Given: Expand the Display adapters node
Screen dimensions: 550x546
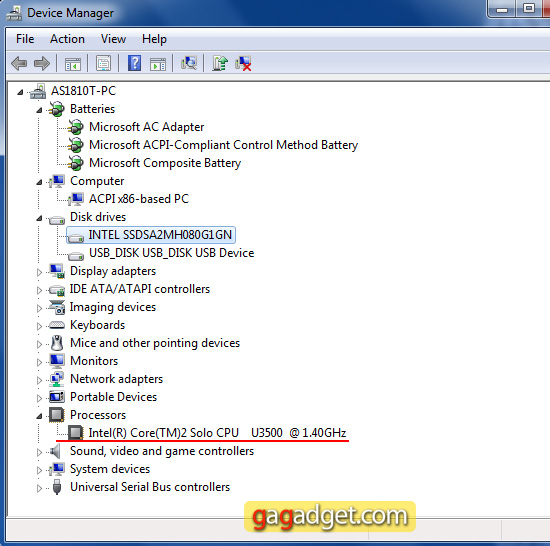Looking at the screenshot, I should (x=39, y=272).
